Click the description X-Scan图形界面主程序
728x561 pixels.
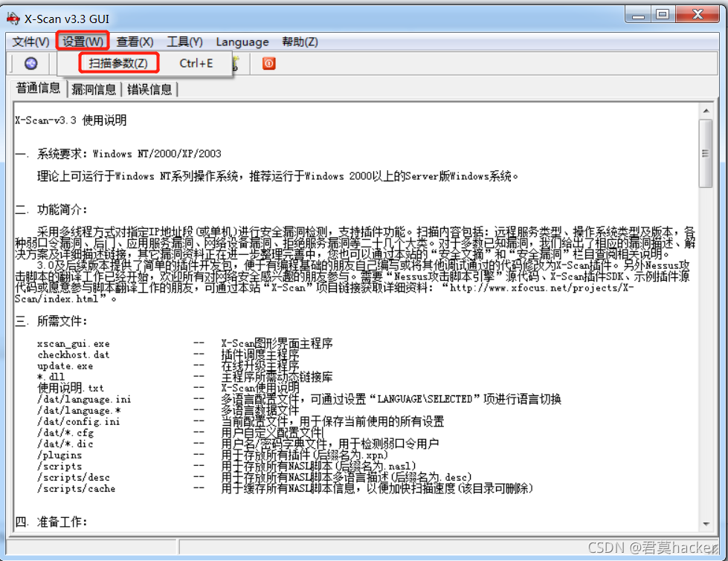click(277, 344)
